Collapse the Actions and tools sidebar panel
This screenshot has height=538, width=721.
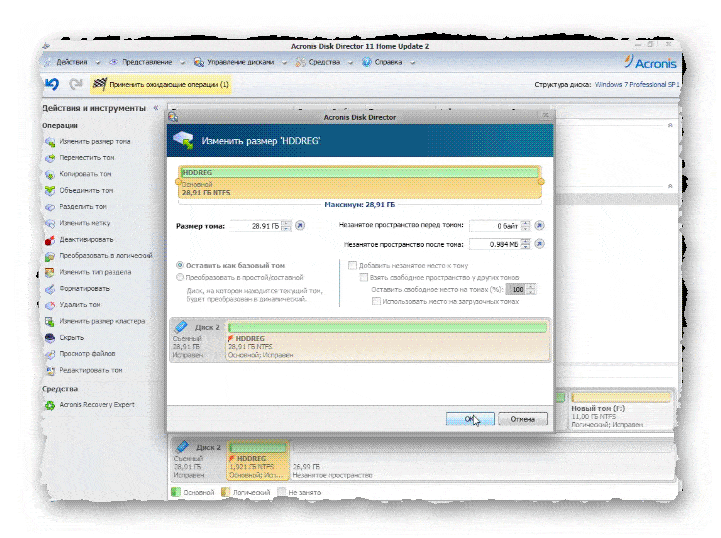tap(156, 108)
